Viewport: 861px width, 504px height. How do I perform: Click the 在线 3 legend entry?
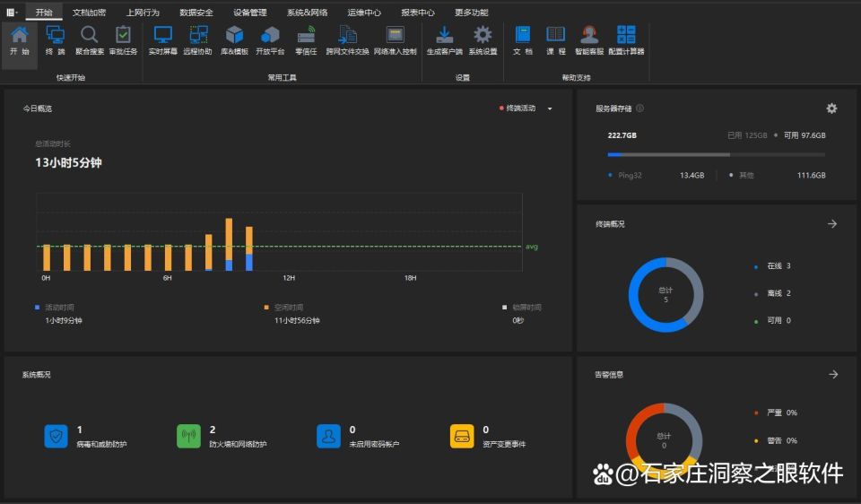[773, 265]
